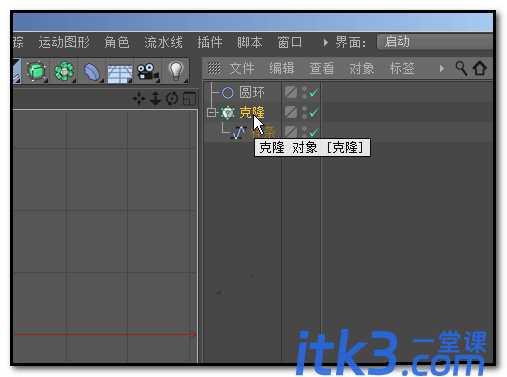The image size is (507, 377).
Task: Open Object Manager 对象 menu
Action: point(362,68)
